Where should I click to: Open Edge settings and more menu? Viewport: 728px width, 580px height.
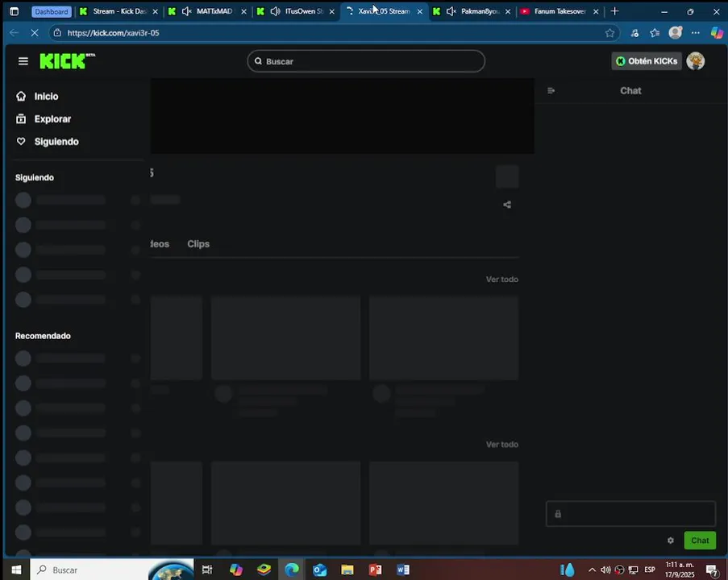(695, 33)
